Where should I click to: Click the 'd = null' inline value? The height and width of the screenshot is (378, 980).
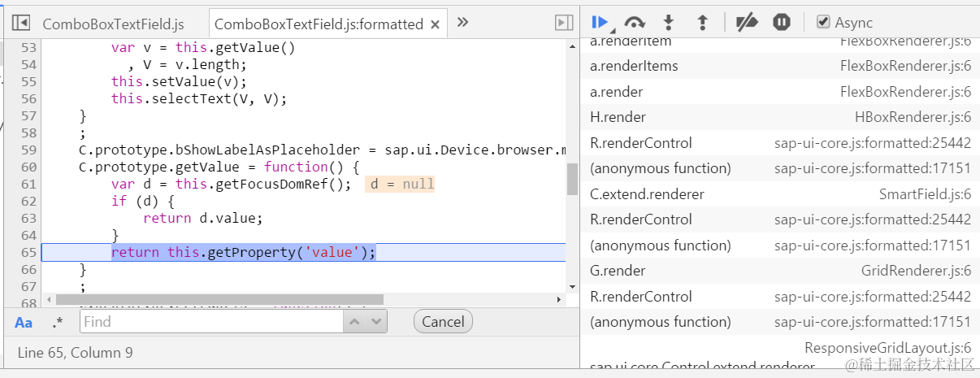pos(400,184)
